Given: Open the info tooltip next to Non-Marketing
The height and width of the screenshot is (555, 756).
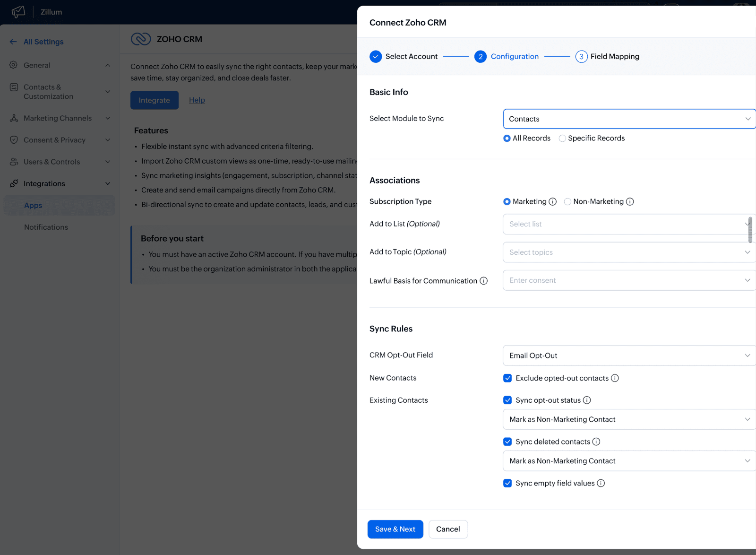Looking at the screenshot, I should coord(630,201).
